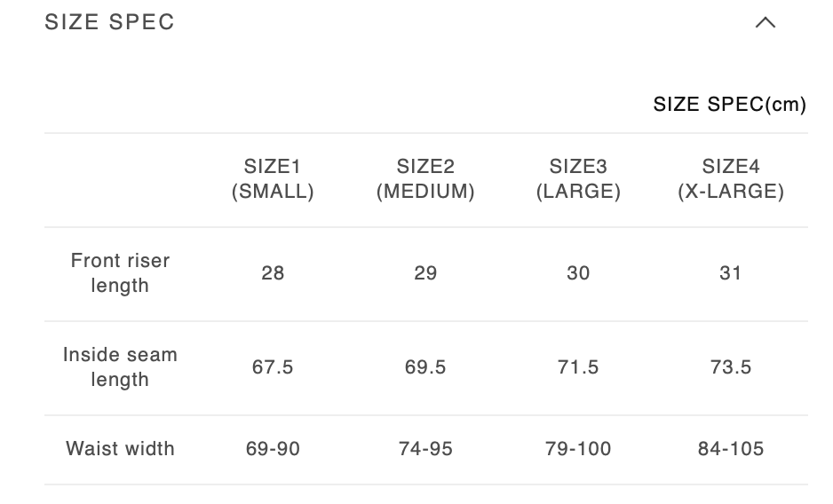Click the inside seam value 71.5

(x=578, y=367)
